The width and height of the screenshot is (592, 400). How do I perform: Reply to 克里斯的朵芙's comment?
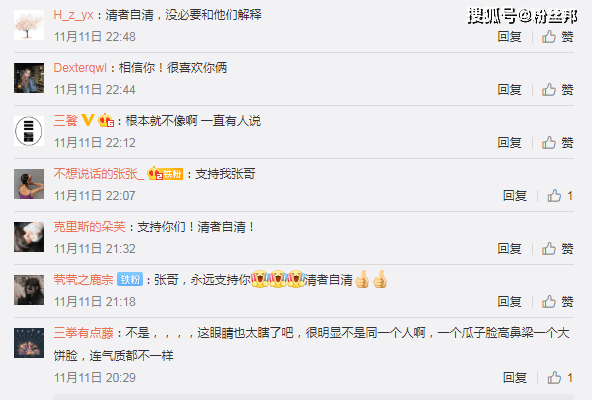click(x=509, y=249)
